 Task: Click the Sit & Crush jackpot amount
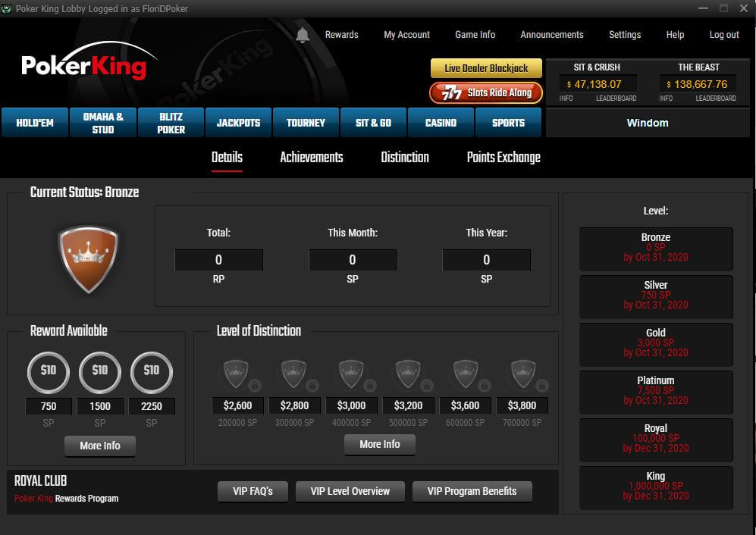coord(598,84)
